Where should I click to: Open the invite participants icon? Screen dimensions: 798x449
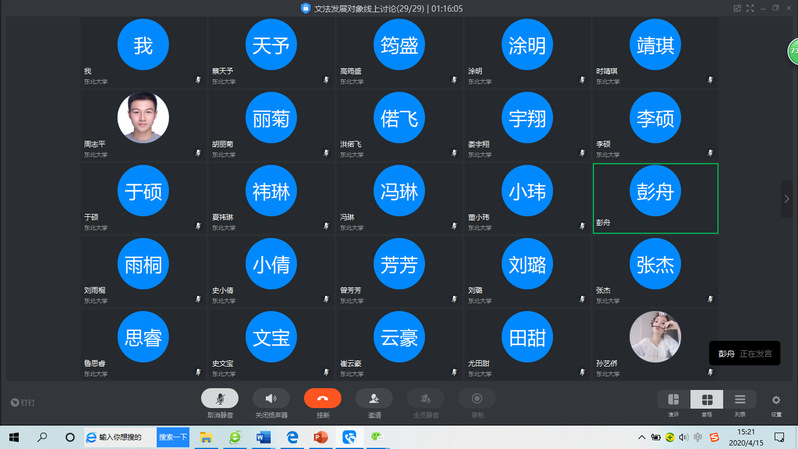click(374, 399)
